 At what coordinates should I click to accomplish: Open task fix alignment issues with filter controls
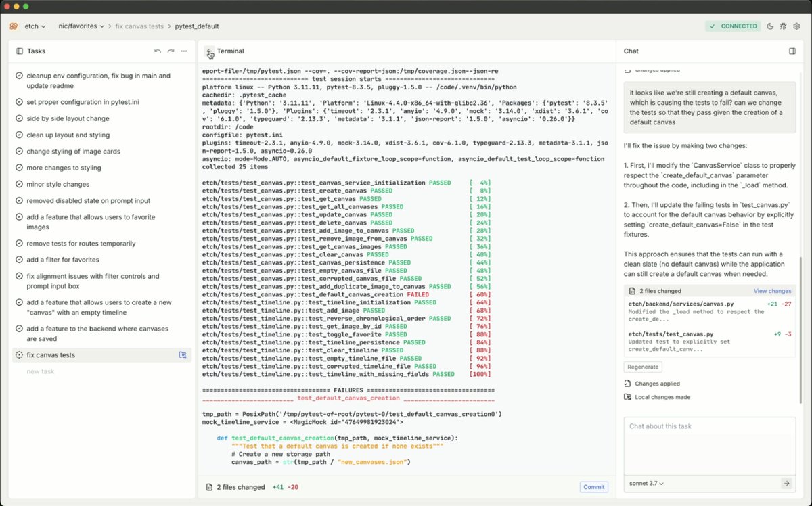point(101,281)
